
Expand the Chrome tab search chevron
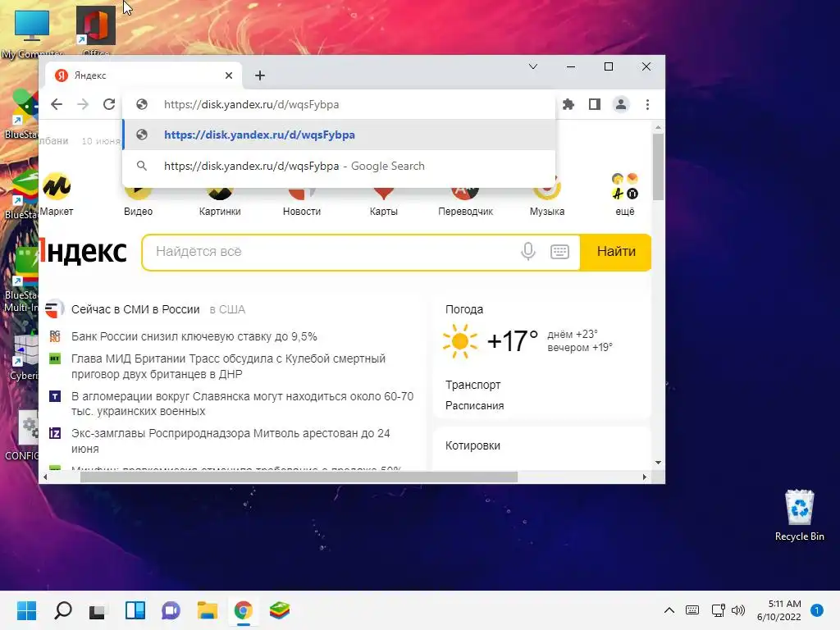[x=533, y=66]
